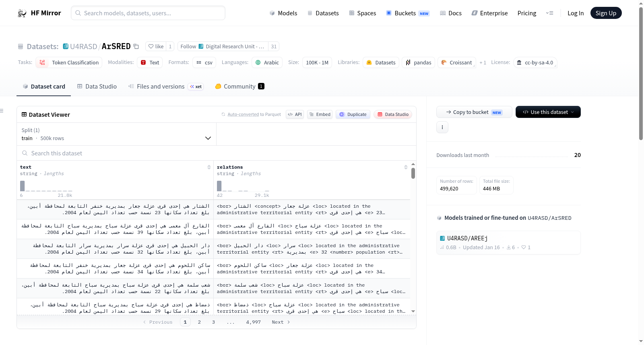This screenshot has height=345, width=644.
Task: Click the Dataset Viewer table icon
Action: click(x=24, y=115)
